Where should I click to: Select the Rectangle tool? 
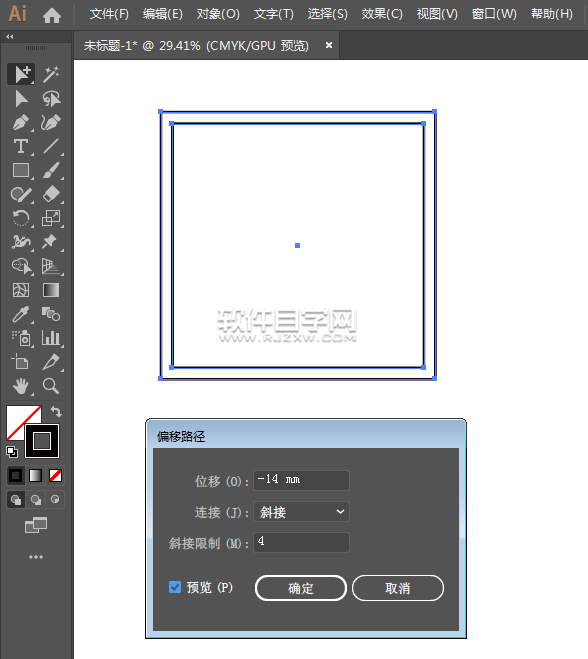(21, 170)
